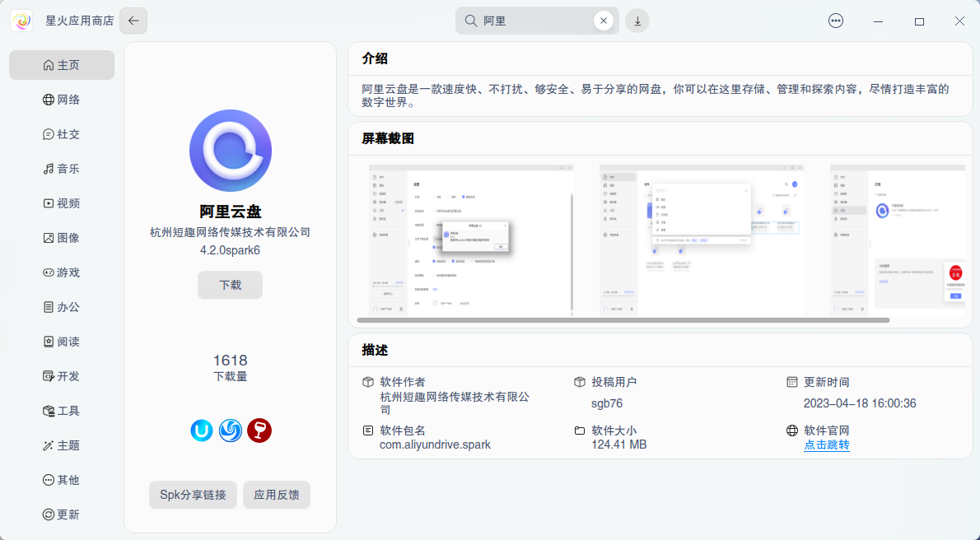This screenshot has width=980, height=540.
Task: Navigate back using the back arrow
Action: click(x=133, y=21)
